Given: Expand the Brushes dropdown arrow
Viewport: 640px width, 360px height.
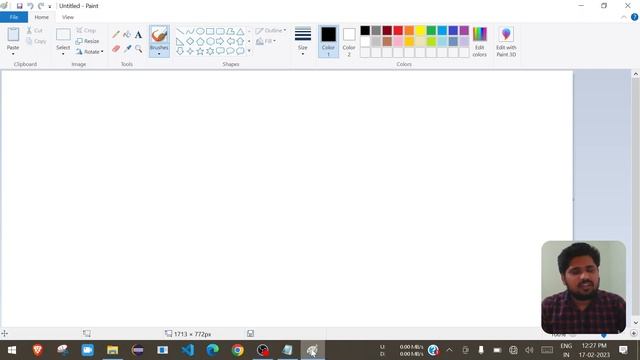Looking at the screenshot, I should pyautogui.click(x=159, y=54).
